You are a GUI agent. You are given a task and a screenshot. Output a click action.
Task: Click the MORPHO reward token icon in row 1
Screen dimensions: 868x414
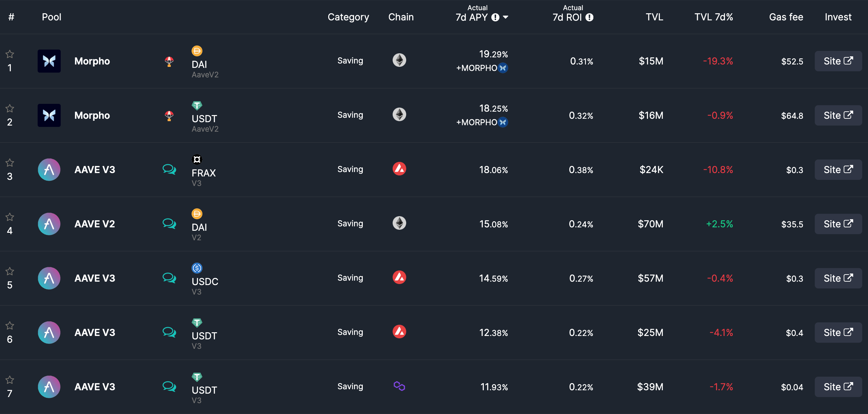pyautogui.click(x=503, y=68)
